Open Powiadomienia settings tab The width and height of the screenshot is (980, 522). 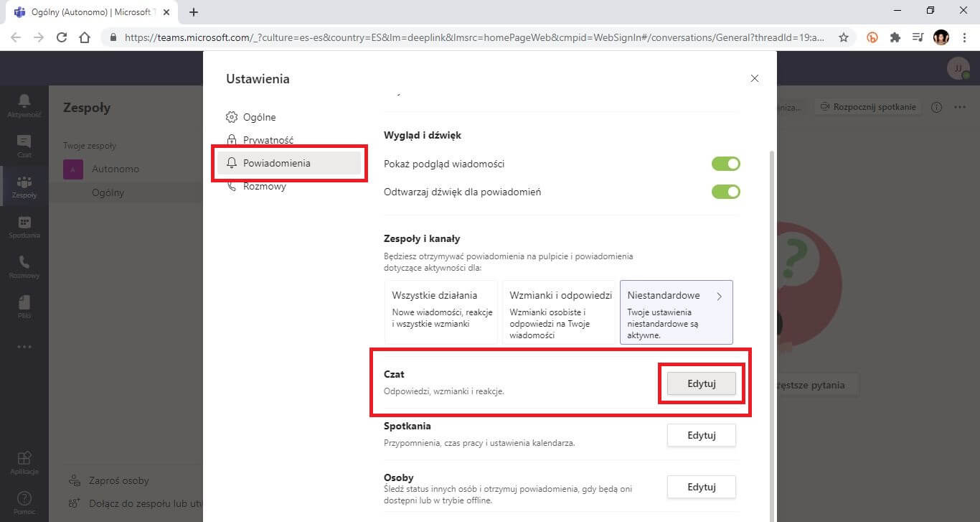pyautogui.click(x=289, y=163)
